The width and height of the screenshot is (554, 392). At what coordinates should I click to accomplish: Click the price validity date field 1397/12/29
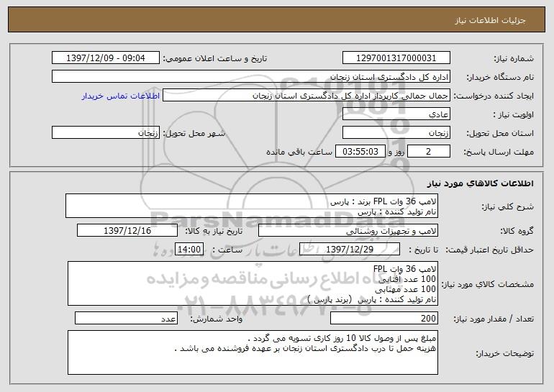click(350, 250)
